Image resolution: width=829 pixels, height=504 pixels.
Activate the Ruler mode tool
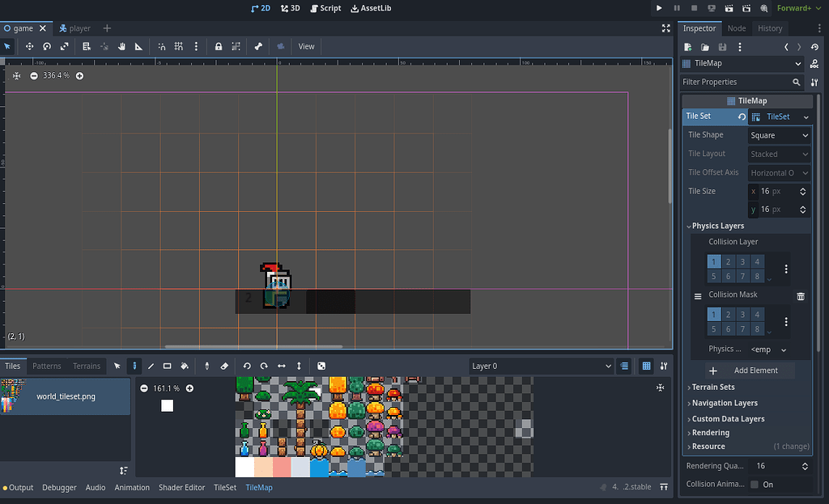[x=138, y=46]
